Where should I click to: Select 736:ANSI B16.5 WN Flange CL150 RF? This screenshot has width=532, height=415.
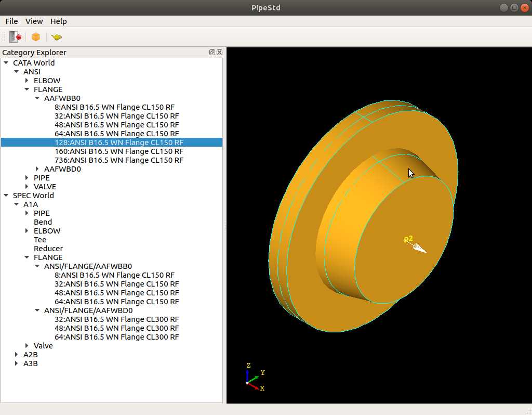[x=119, y=160]
